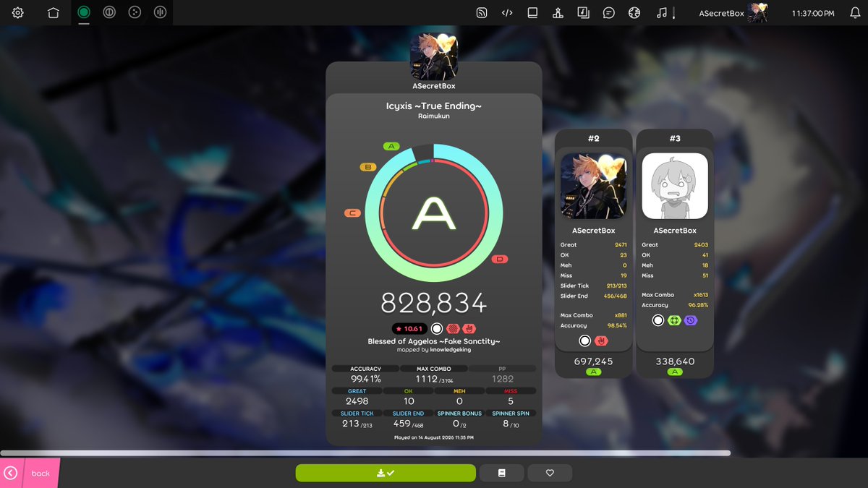Image resolution: width=868 pixels, height=488 pixels.
Task: Click the back button
Action: 30,473
